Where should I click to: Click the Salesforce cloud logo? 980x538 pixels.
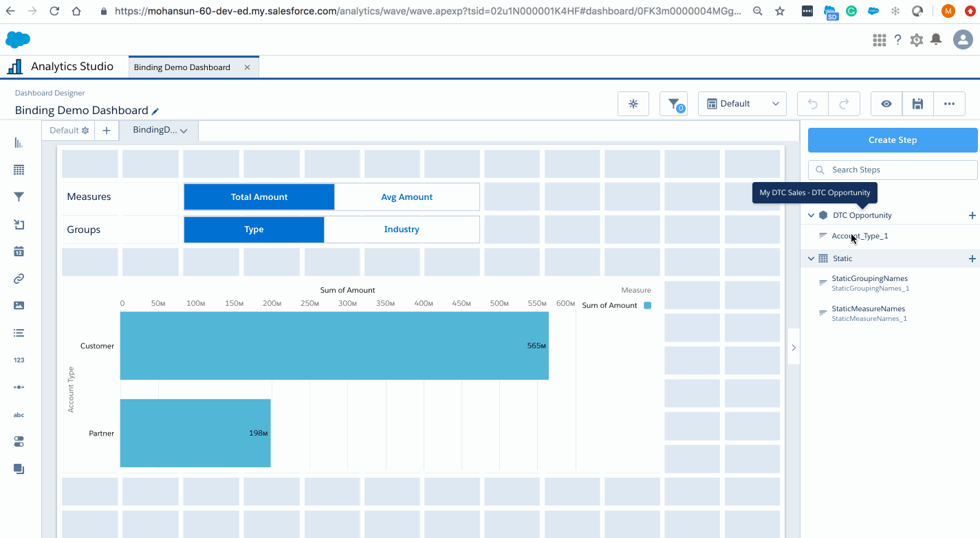tap(18, 40)
